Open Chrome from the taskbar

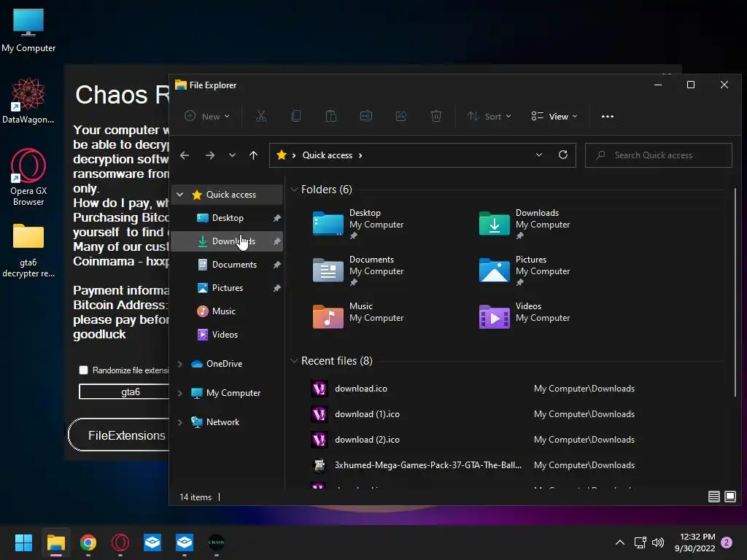88,542
